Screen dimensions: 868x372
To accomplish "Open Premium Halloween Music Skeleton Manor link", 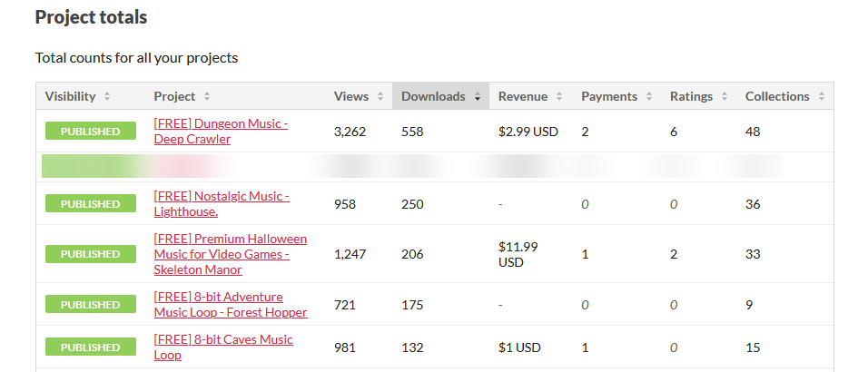I will tap(231, 254).
